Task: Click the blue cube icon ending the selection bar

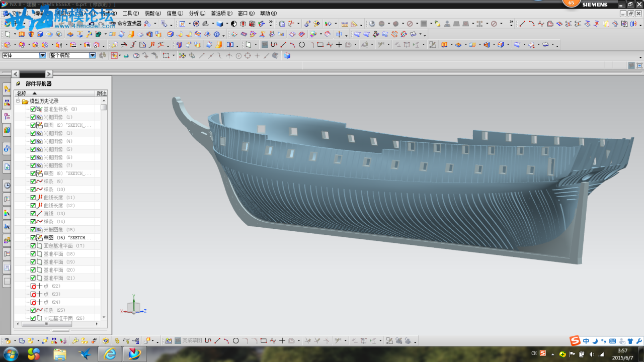Action: (x=287, y=55)
